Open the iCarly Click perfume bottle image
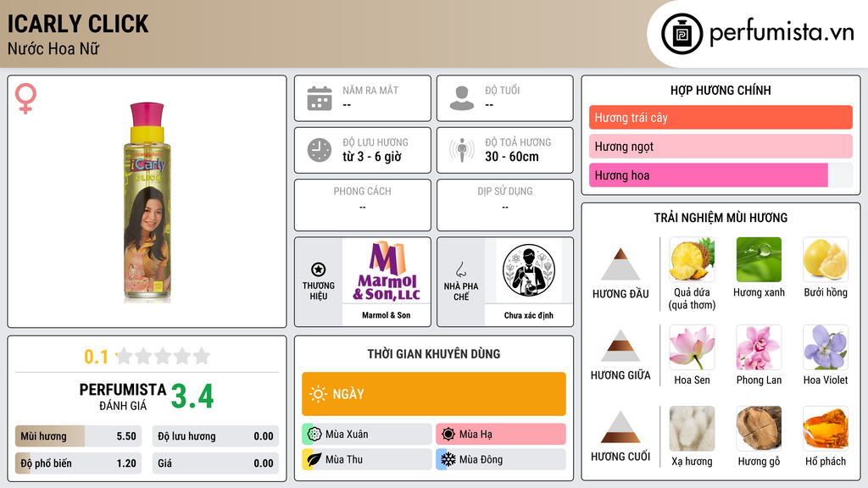The width and height of the screenshot is (868, 488). pos(147,202)
